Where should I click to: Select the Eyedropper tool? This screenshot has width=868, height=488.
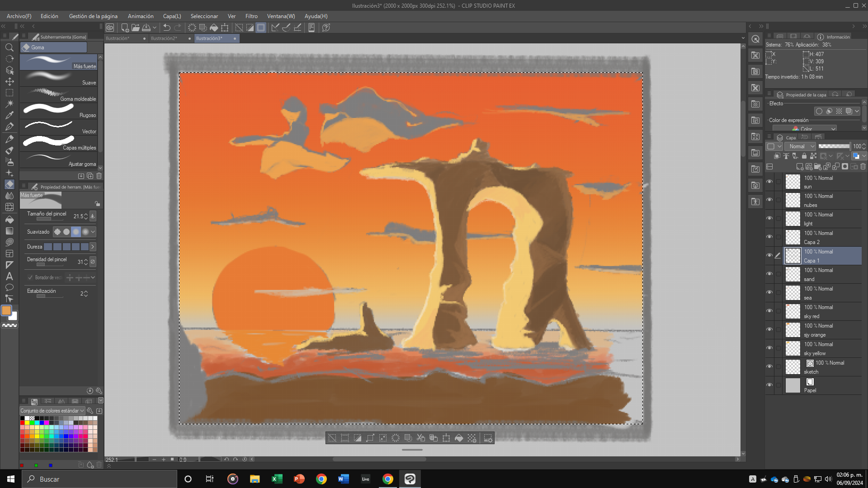[x=9, y=115]
